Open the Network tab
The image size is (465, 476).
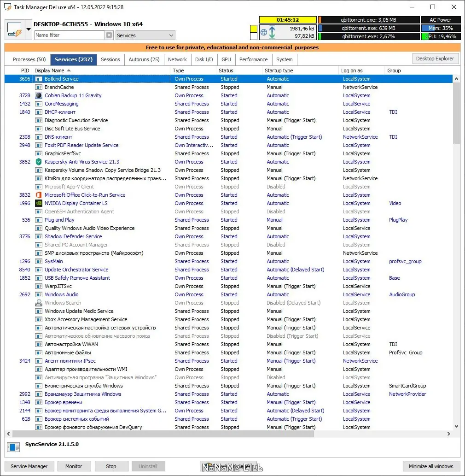177,59
